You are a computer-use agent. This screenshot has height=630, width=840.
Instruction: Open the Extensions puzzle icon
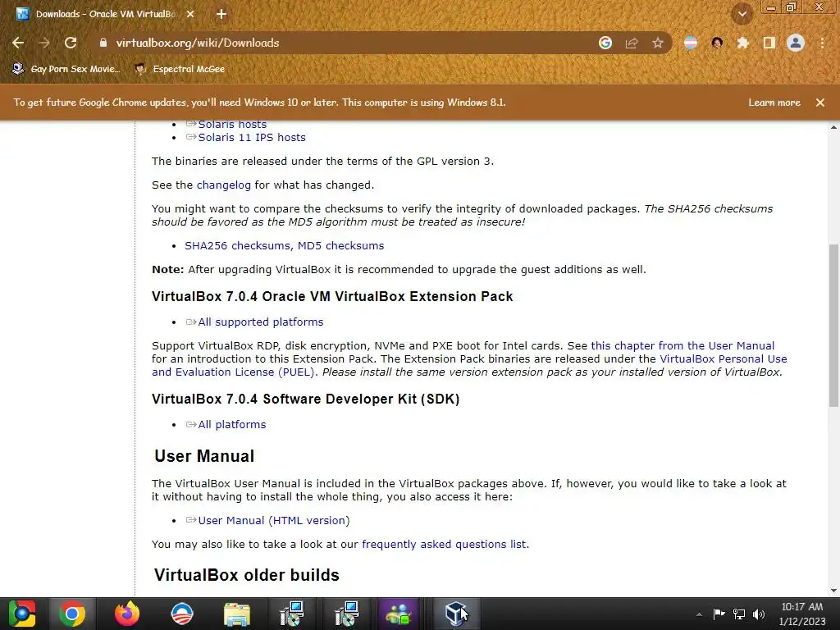coord(742,43)
